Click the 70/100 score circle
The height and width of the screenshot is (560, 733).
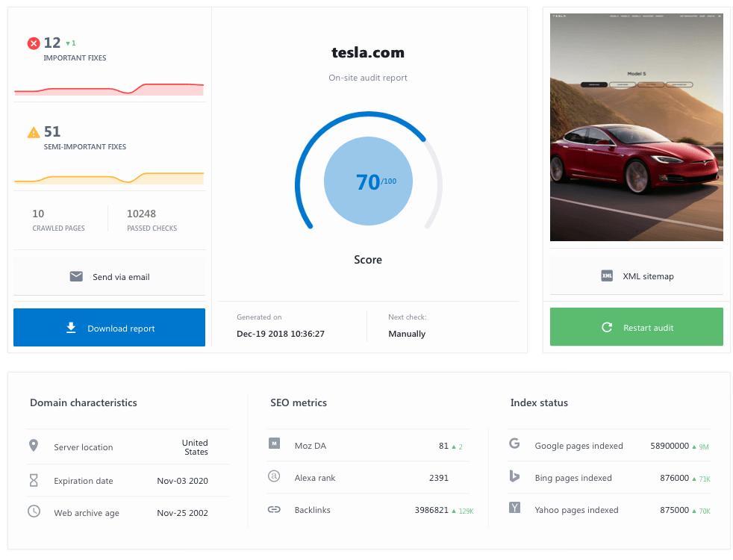point(369,181)
